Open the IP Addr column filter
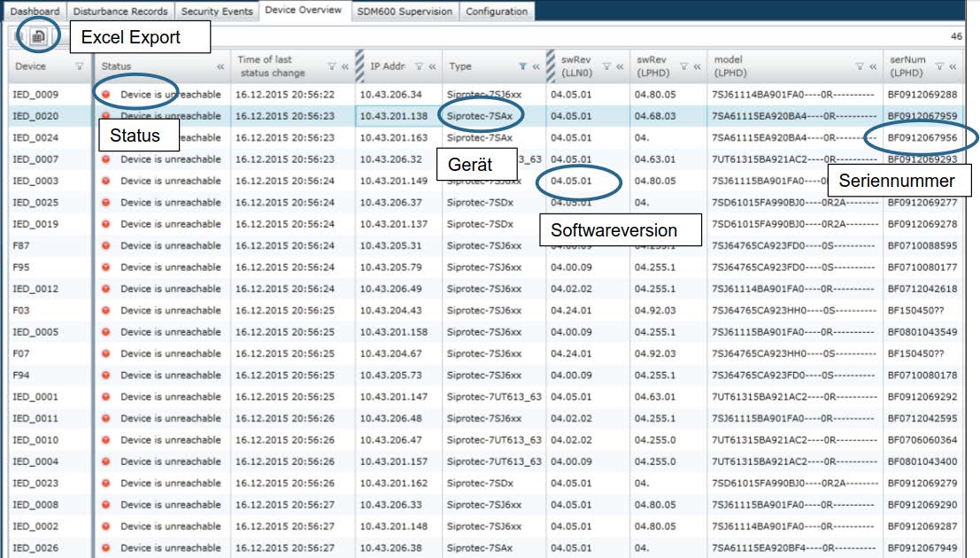Viewport: 980px width, 558px height. tap(420, 66)
